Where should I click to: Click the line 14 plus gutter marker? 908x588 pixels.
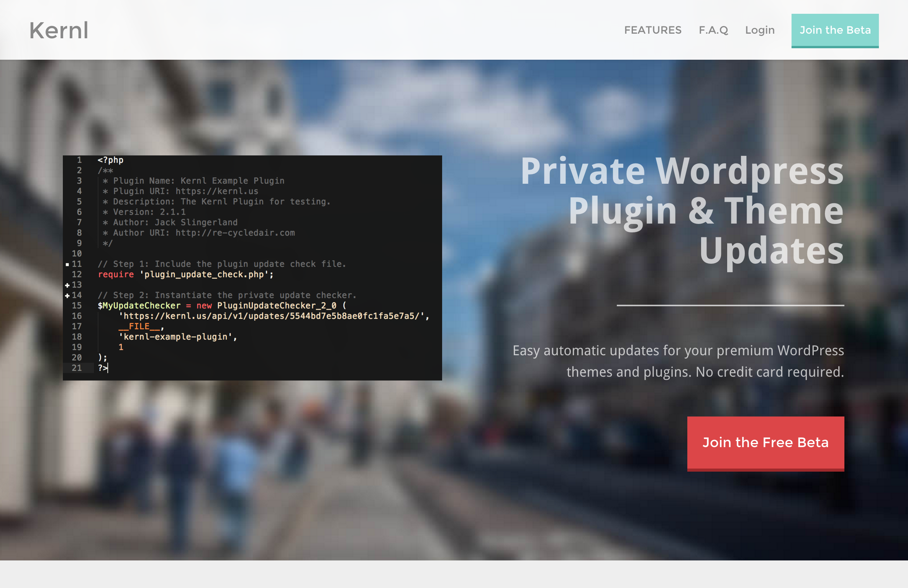(67, 296)
